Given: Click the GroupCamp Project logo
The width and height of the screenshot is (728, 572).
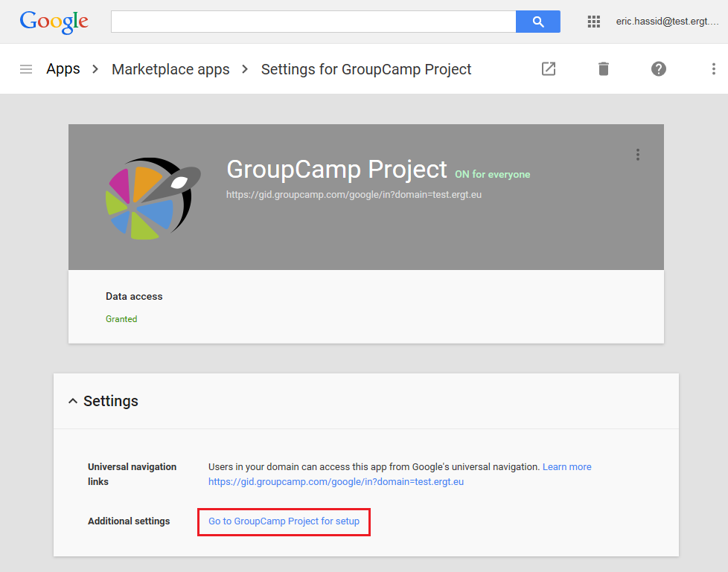Looking at the screenshot, I should tap(153, 198).
